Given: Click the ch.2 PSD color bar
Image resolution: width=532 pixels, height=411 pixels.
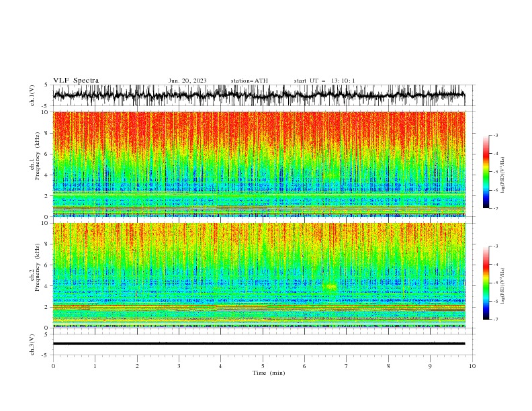Looking at the screenshot, I should coord(486,283).
